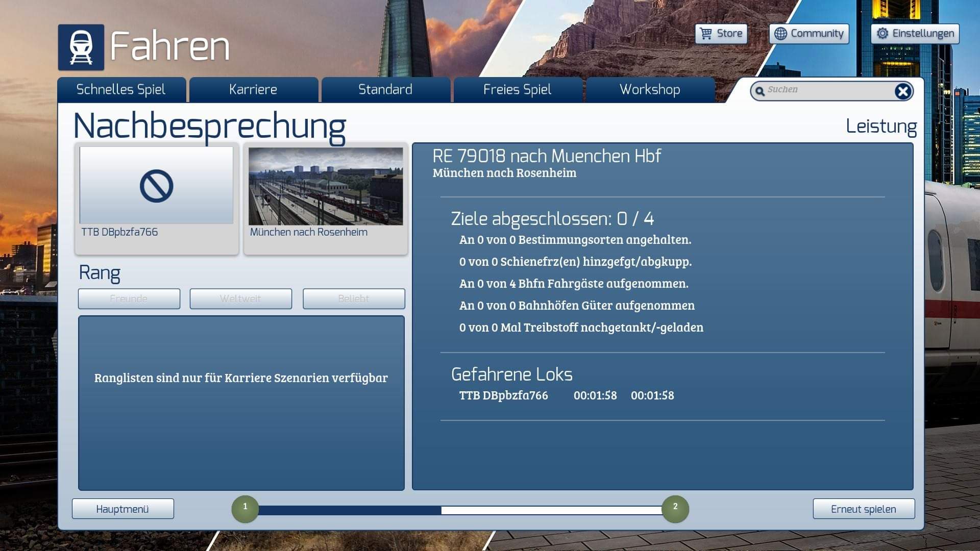Return to the Hauptmenü
Screen dimensions: 980x551
(x=122, y=509)
